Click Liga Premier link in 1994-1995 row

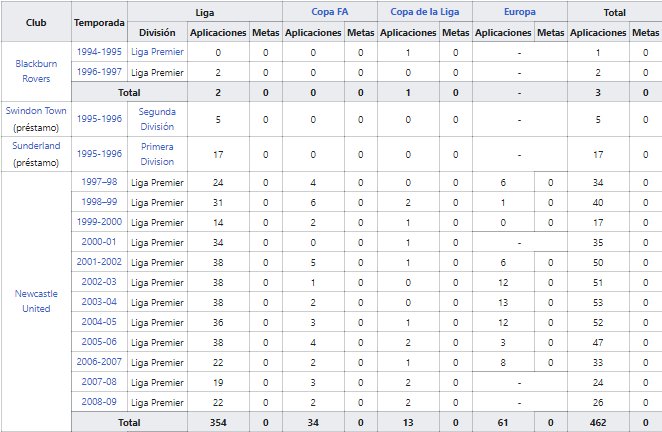tap(157, 52)
